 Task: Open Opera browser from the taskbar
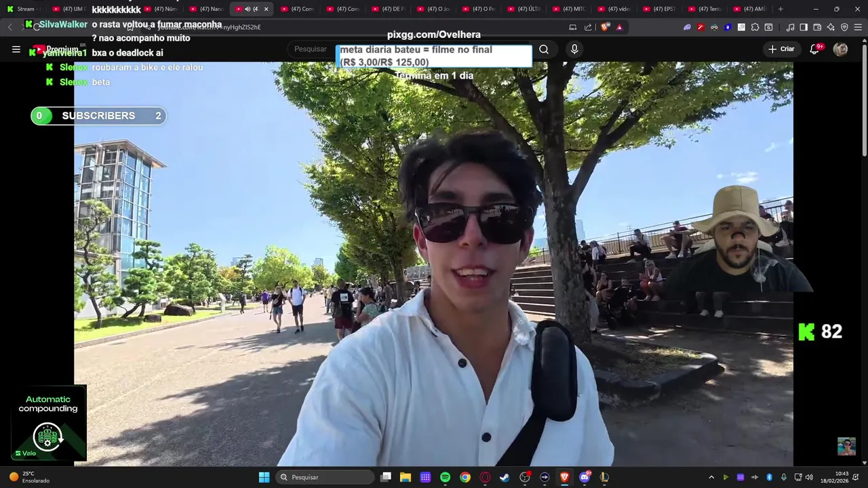tap(485, 477)
